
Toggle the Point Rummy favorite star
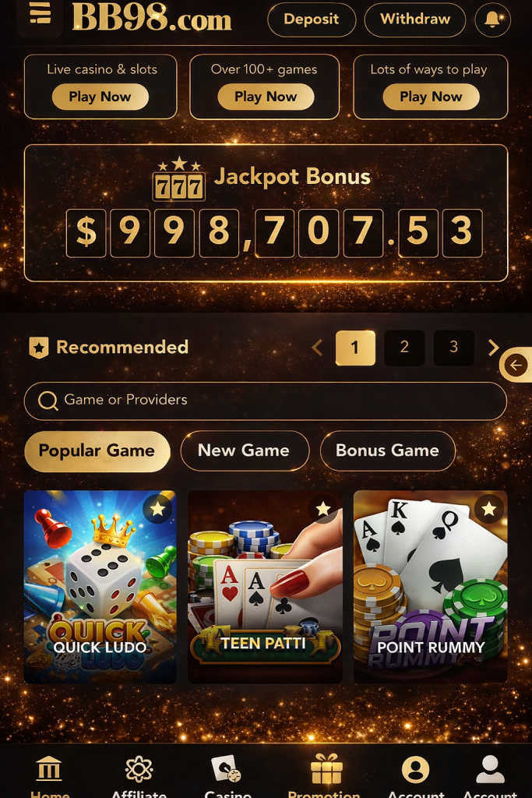[488, 508]
